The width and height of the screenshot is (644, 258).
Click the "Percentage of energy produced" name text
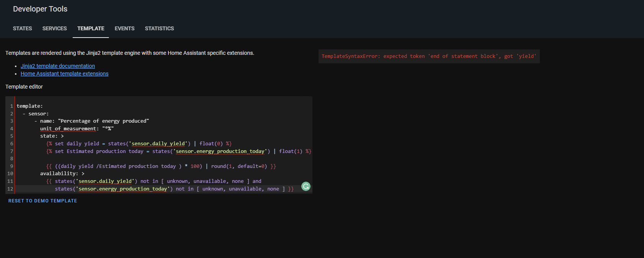103,121
